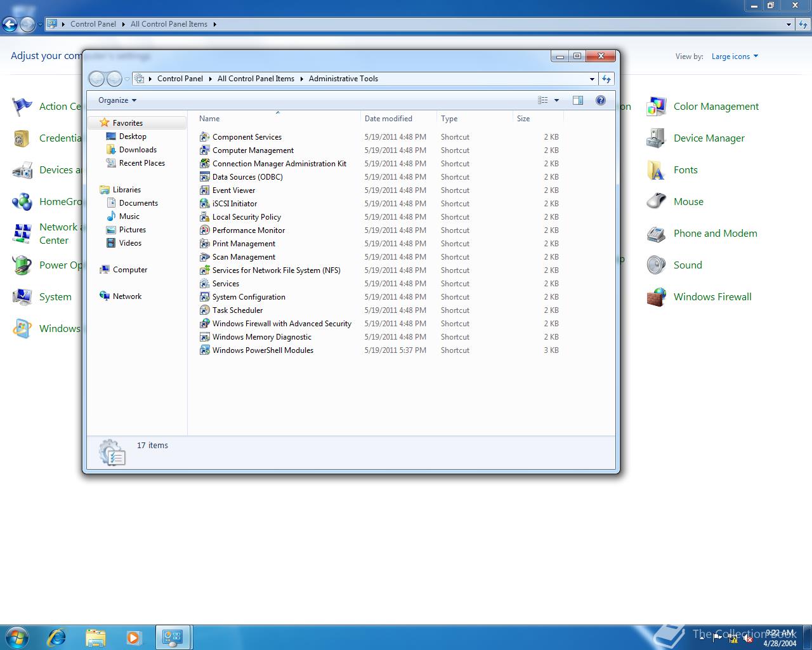Viewport: 812px width, 650px height.
Task: Select Windows PowerShell Modules row
Action: 379,350
